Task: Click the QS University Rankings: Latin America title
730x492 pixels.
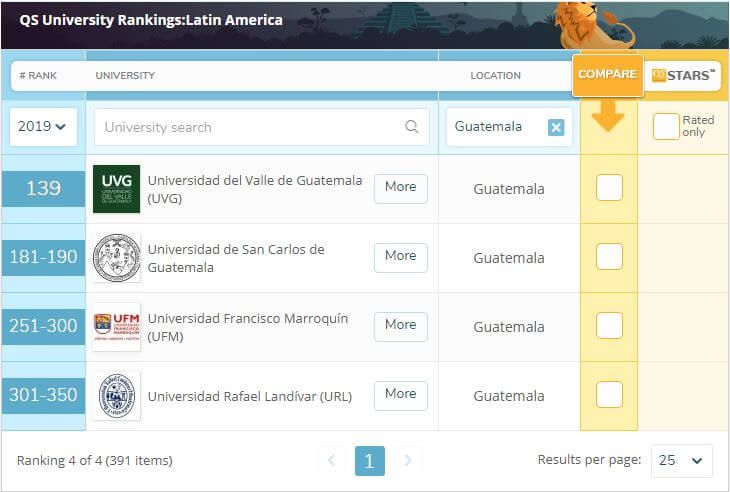Action: coord(151,20)
